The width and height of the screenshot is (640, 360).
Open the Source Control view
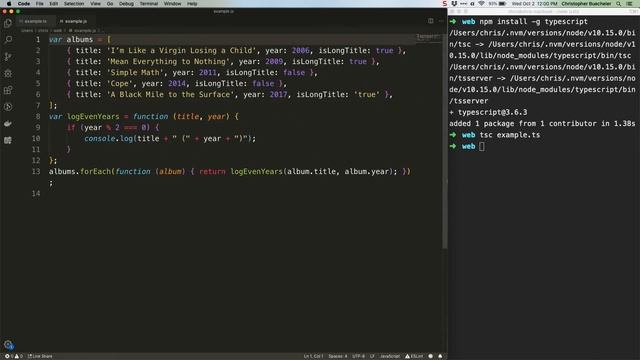[x=8, y=56]
